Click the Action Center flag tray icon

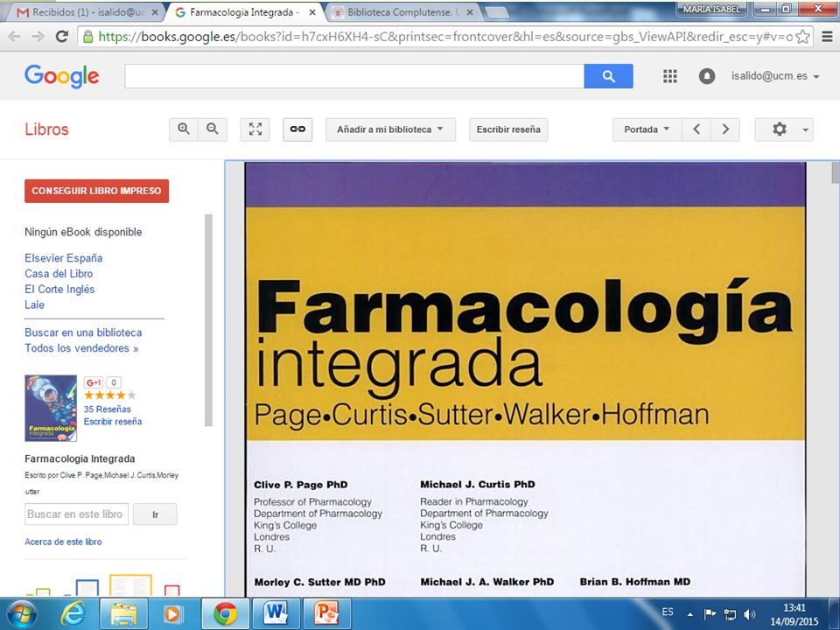(710, 614)
